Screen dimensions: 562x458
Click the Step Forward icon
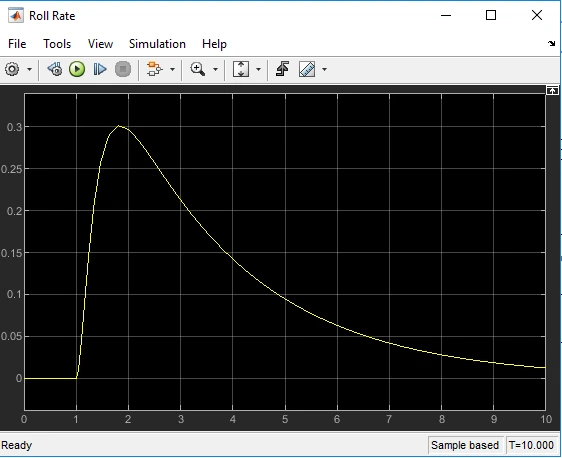coord(100,69)
